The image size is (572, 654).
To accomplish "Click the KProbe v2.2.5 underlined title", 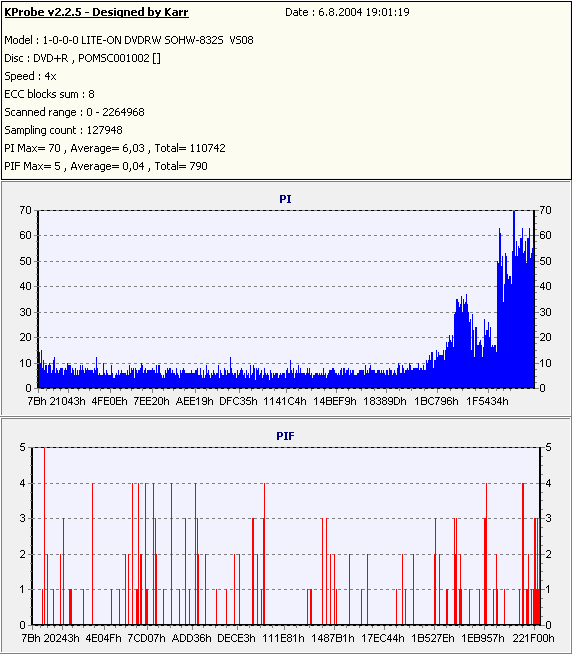I will 96,13.
